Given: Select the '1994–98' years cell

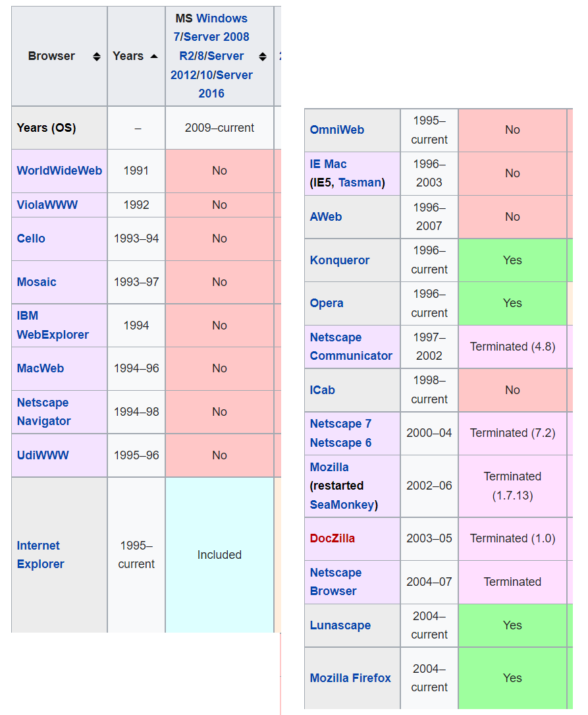Looking at the screenshot, I should pos(136,412).
